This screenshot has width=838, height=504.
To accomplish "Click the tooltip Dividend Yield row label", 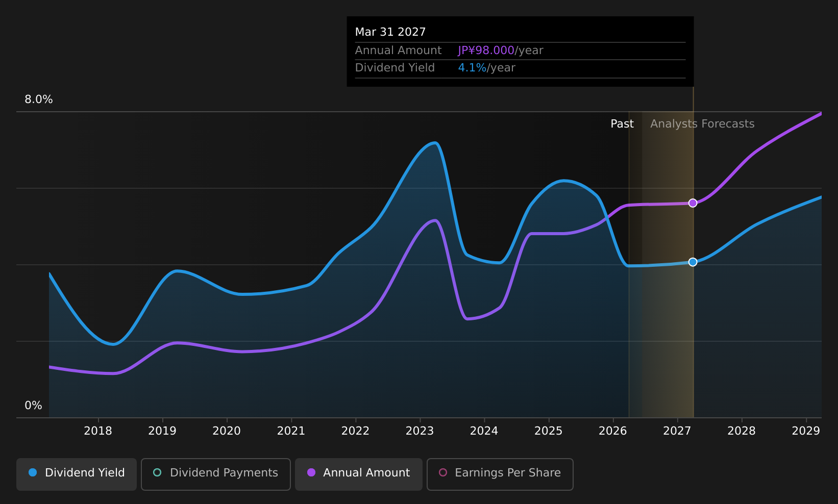I will 395,68.
